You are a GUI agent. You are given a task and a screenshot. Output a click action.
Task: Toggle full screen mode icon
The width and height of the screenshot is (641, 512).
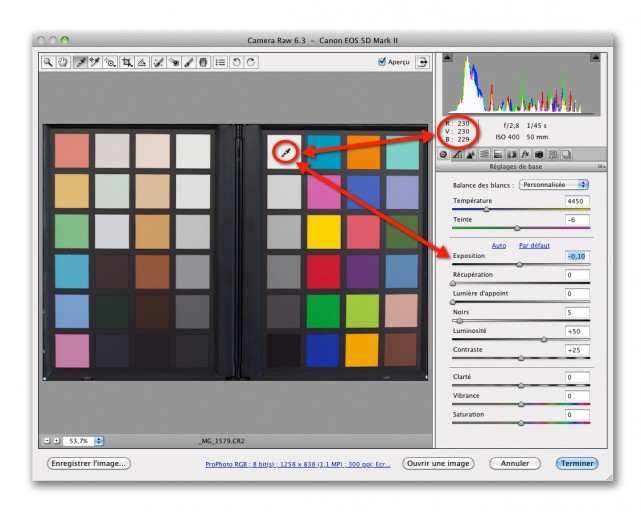(x=422, y=62)
